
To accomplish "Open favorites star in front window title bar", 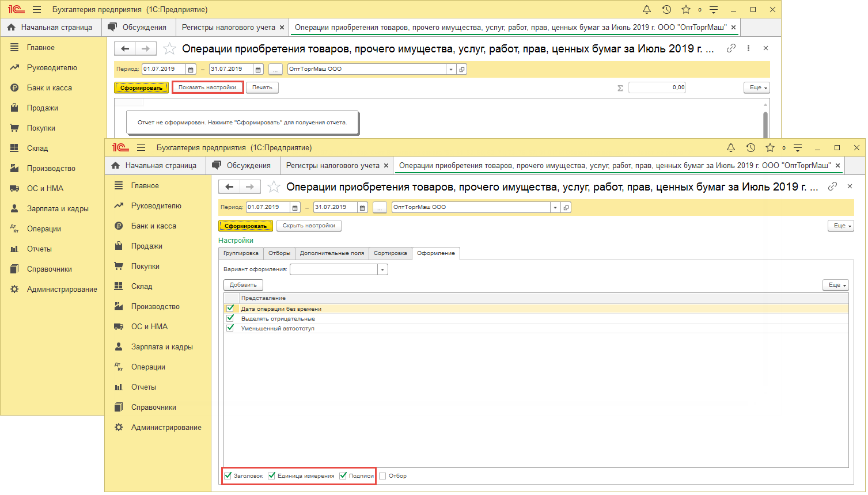I will [x=770, y=148].
